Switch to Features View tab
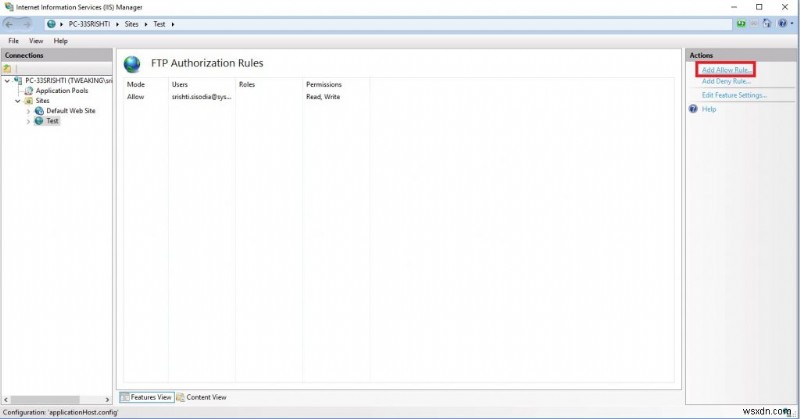 pyautogui.click(x=147, y=397)
